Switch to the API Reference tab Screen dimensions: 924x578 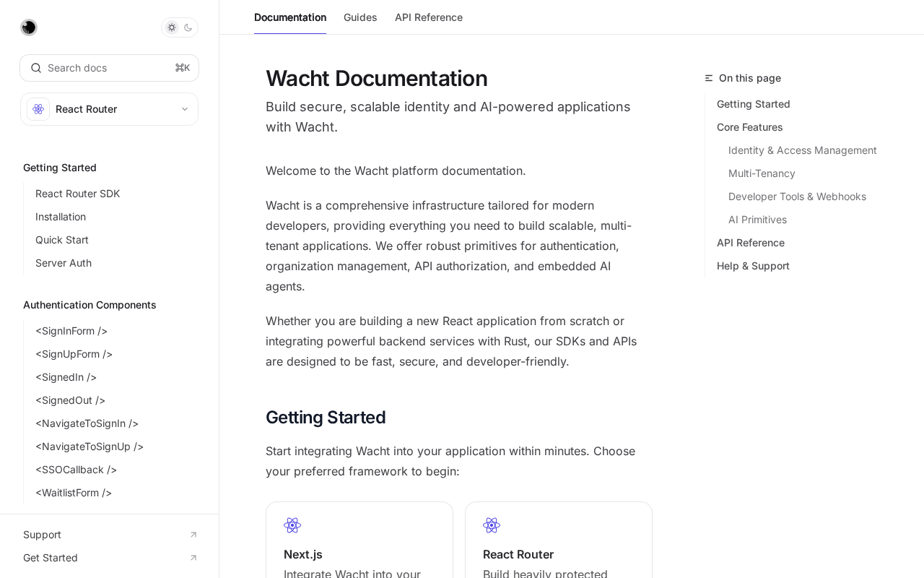429,17
